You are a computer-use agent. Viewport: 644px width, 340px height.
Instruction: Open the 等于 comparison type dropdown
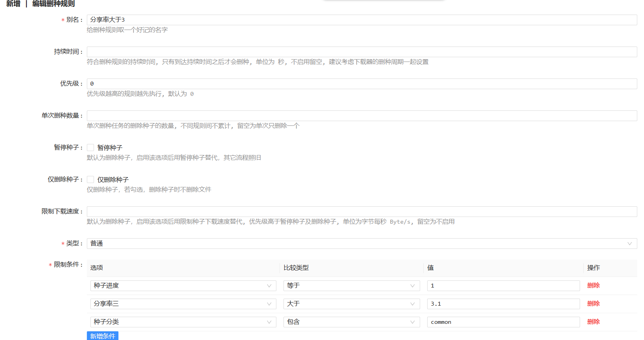pos(351,286)
